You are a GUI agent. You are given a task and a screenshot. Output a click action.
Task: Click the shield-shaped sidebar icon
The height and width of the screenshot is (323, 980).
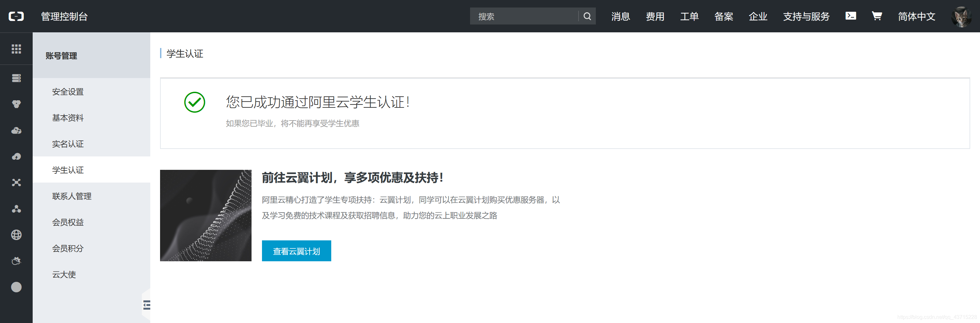click(x=16, y=104)
